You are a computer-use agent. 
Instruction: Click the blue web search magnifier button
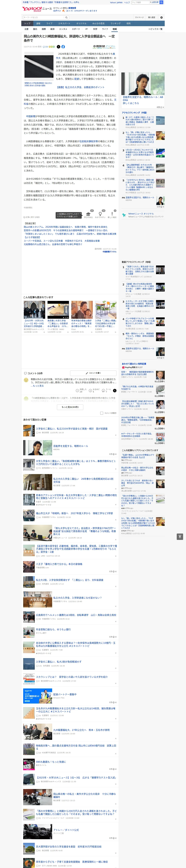coord(161,2)
